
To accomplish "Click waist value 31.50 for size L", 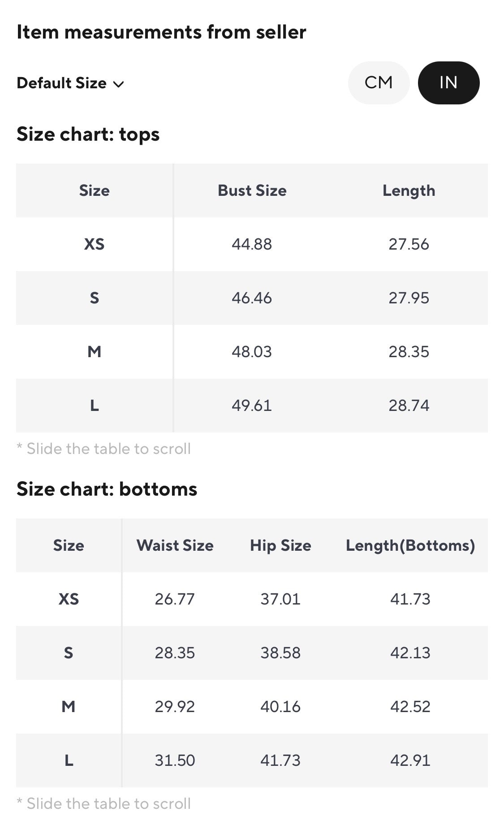I will tap(175, 760).
